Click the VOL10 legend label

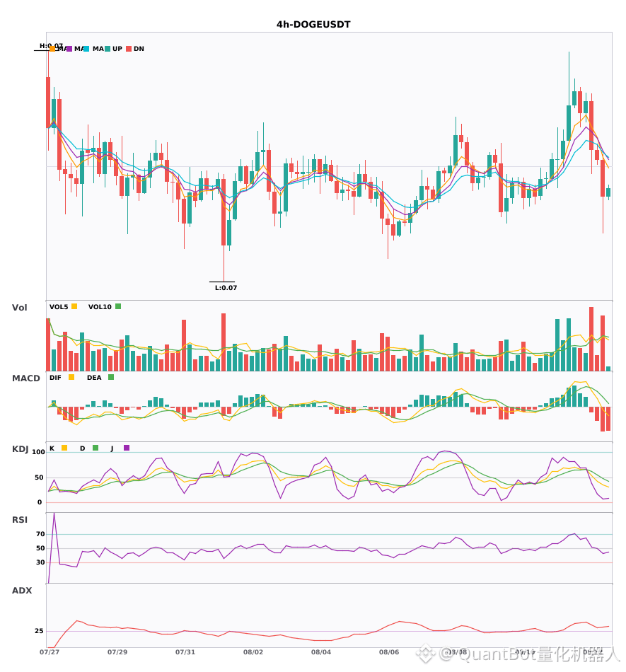(x=100, y=307)
